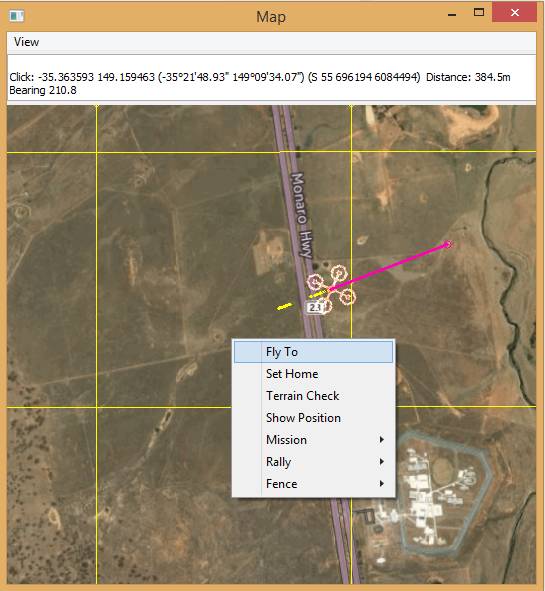Click the route 23 highway shield marker
This screenshot has height=591, width=545.
pyautogui.click(x=314, y=308)
